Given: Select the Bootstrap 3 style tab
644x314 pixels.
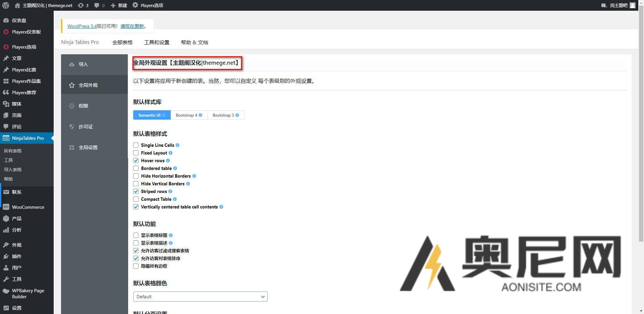Looking at the screenshot, I should click(x=226, y=115).
